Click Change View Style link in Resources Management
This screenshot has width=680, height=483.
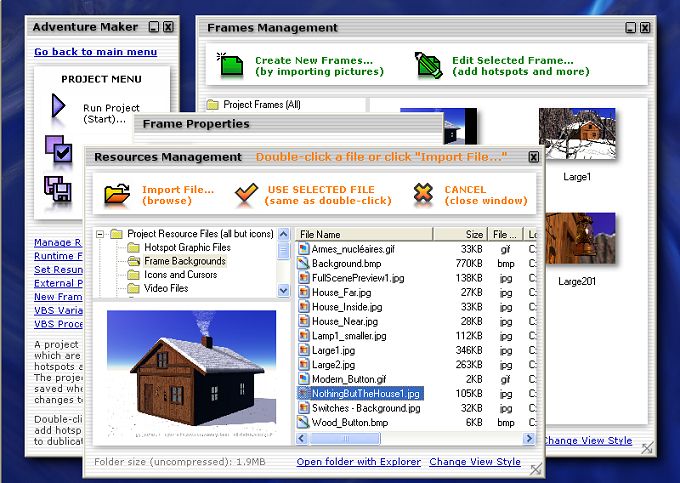click(x=474, y=462)
